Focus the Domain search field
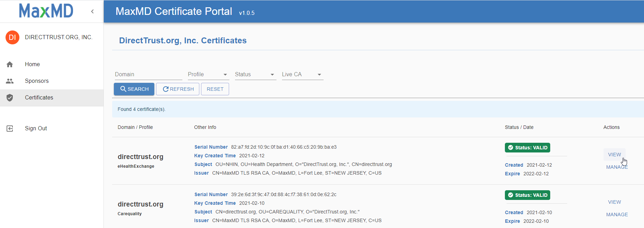 148,74
